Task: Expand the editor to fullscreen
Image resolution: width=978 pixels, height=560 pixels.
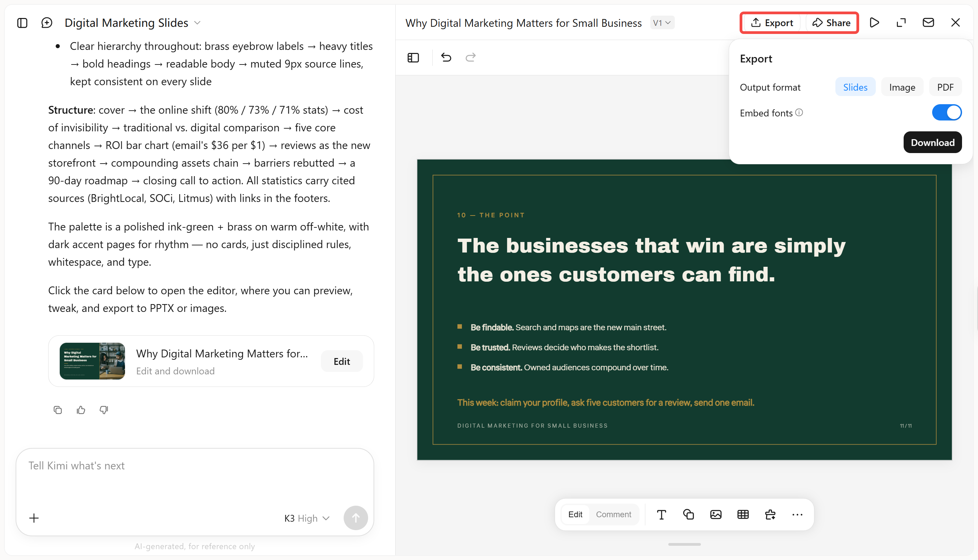Action: [x=901, y=23]
